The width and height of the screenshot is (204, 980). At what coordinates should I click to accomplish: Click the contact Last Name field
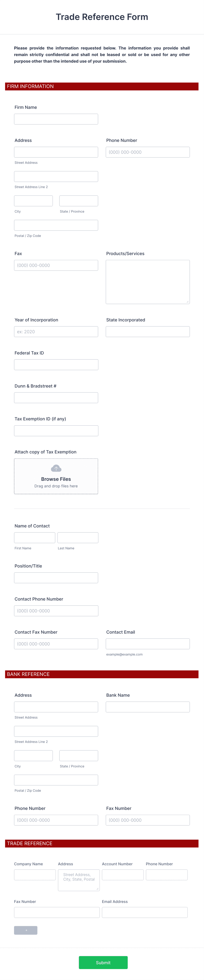click(78, 538)
